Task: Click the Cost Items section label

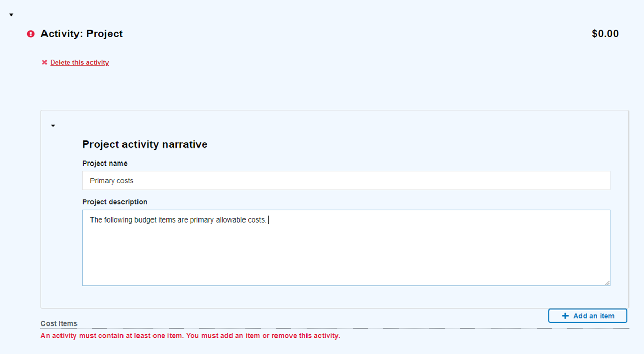Action: coord(59,323)
